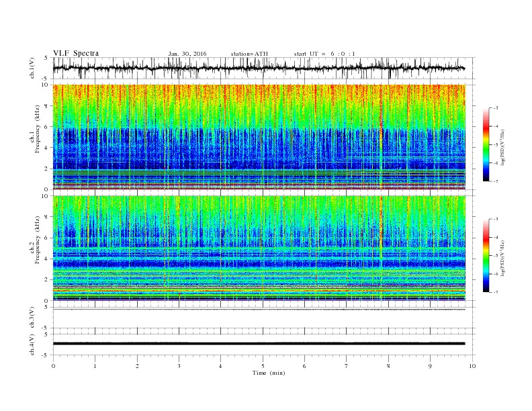Click the "8" tick on the time axis

point(388,366)
